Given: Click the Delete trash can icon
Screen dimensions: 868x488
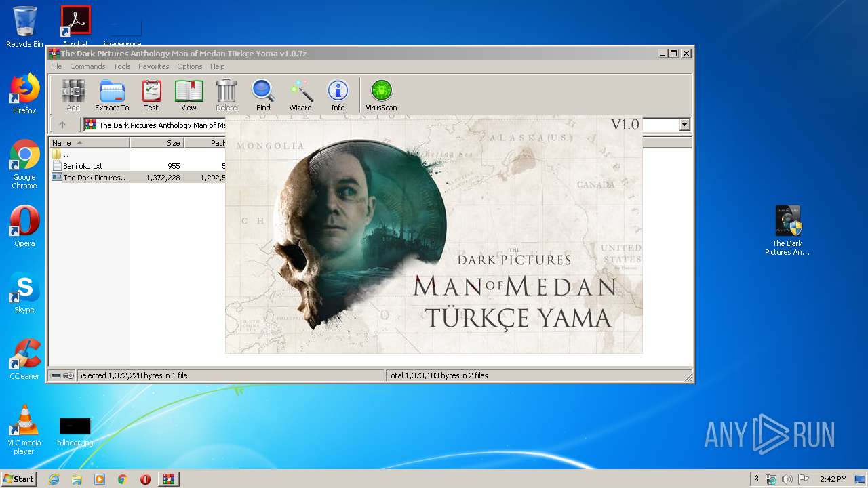Looking at the screenshot, I should pyautogui.click(x=226, y=95).
